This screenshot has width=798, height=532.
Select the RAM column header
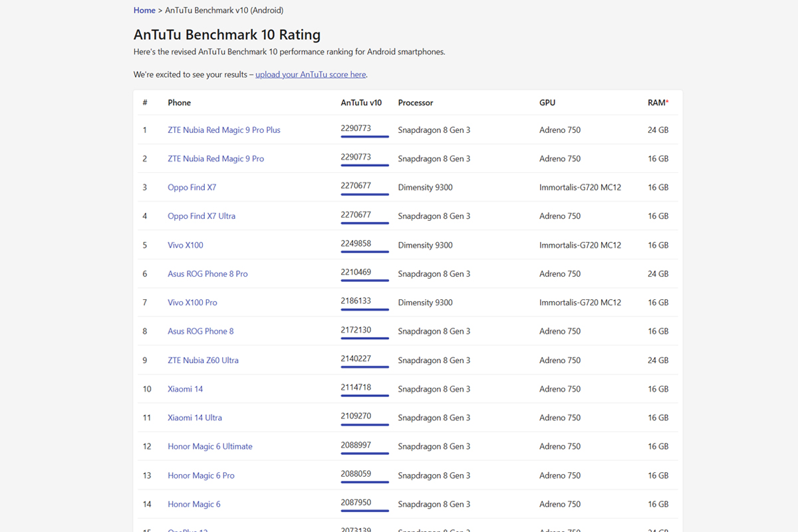point(658,103)
